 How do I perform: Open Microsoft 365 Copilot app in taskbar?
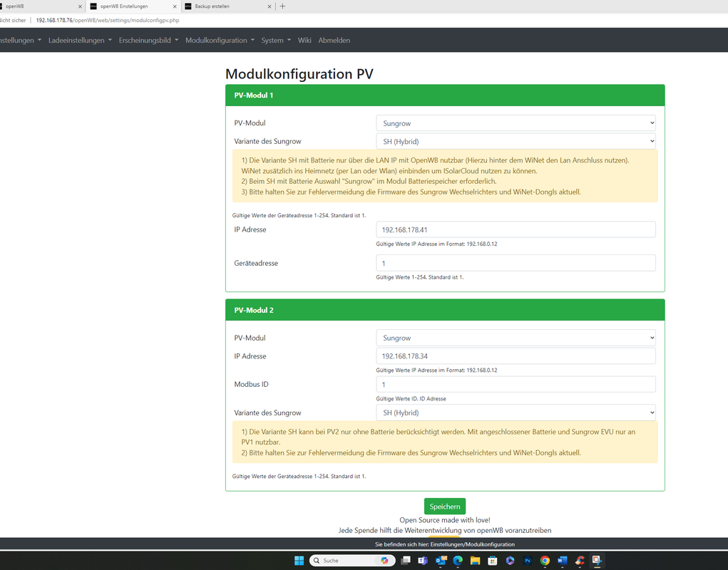pyautogui.click(x=510, y=560)
